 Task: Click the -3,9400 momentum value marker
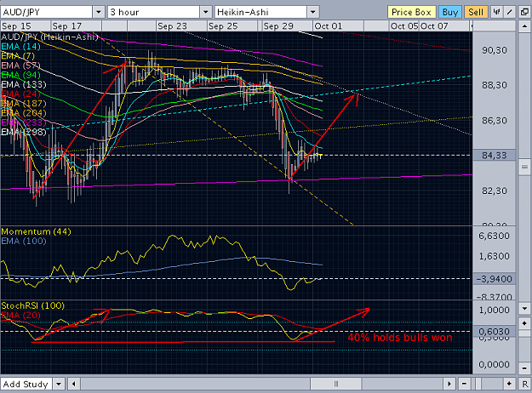[x=495, y=279]
